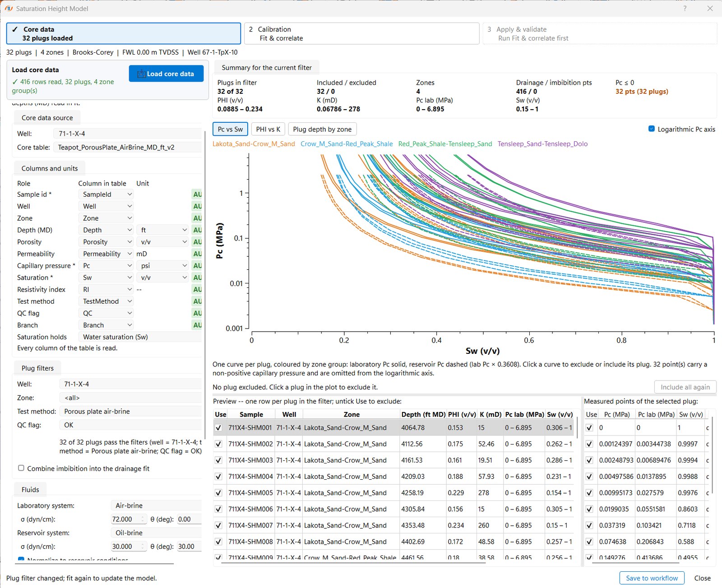Click the Core table field
The height and width of the screenshot is (588, 722).
tap(128, 147)
